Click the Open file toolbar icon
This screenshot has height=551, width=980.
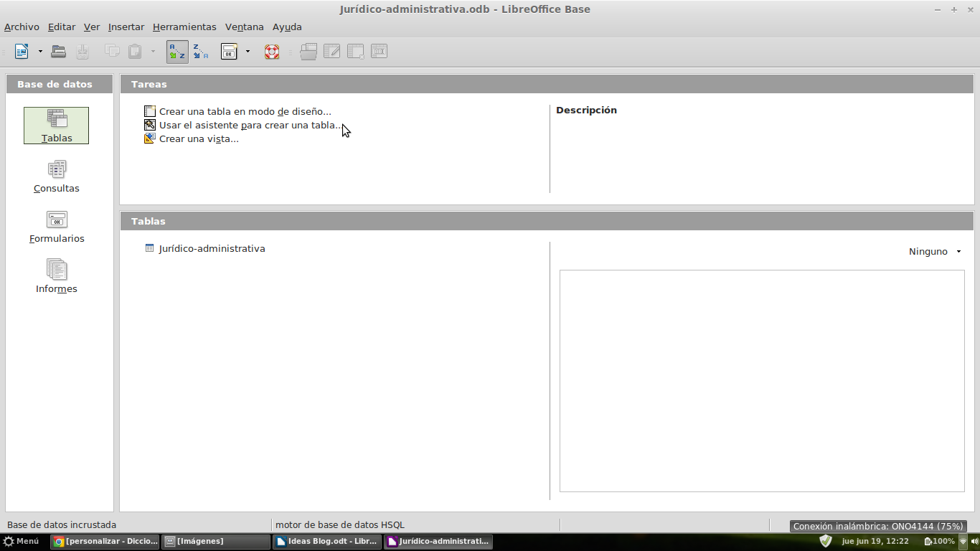(x=59, y=52)
